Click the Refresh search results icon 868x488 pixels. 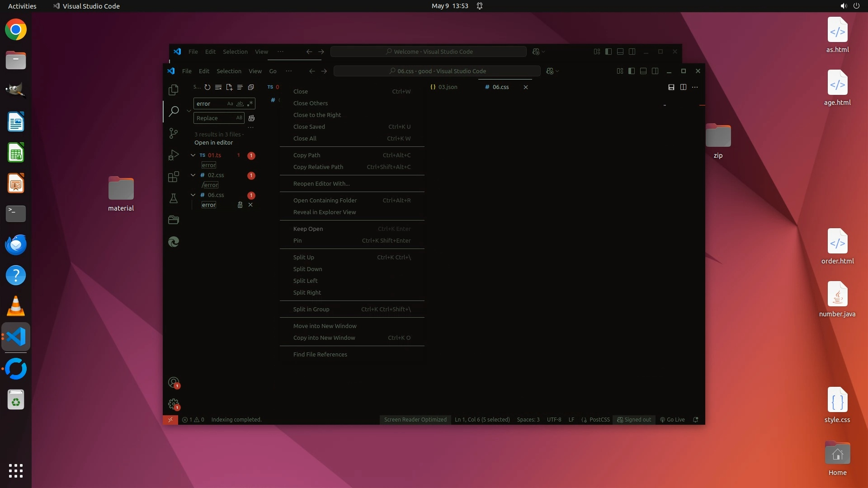[x=208, y=87]
